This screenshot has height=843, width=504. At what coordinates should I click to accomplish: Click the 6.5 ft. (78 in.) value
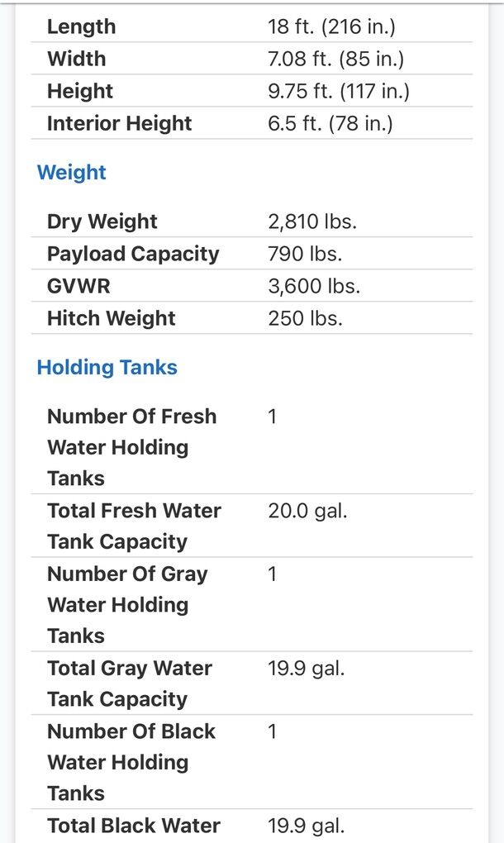tap(330, 123)
